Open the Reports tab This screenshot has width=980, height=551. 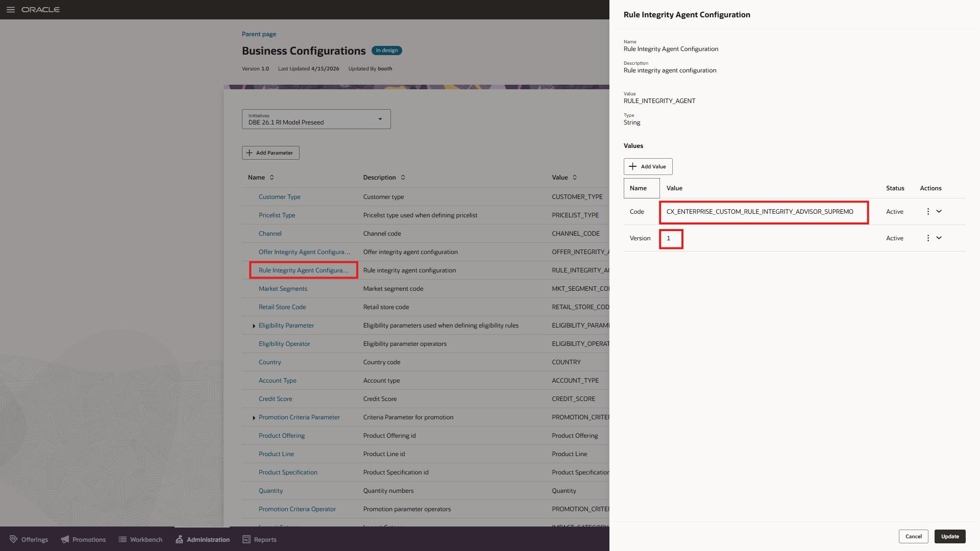tap(260, 539)
